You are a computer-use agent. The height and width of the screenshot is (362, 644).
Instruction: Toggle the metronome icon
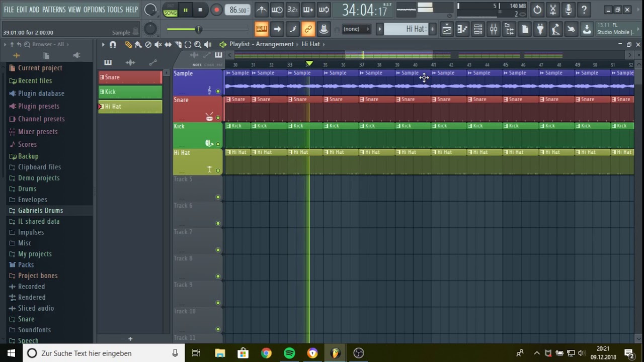click(261, 10)
